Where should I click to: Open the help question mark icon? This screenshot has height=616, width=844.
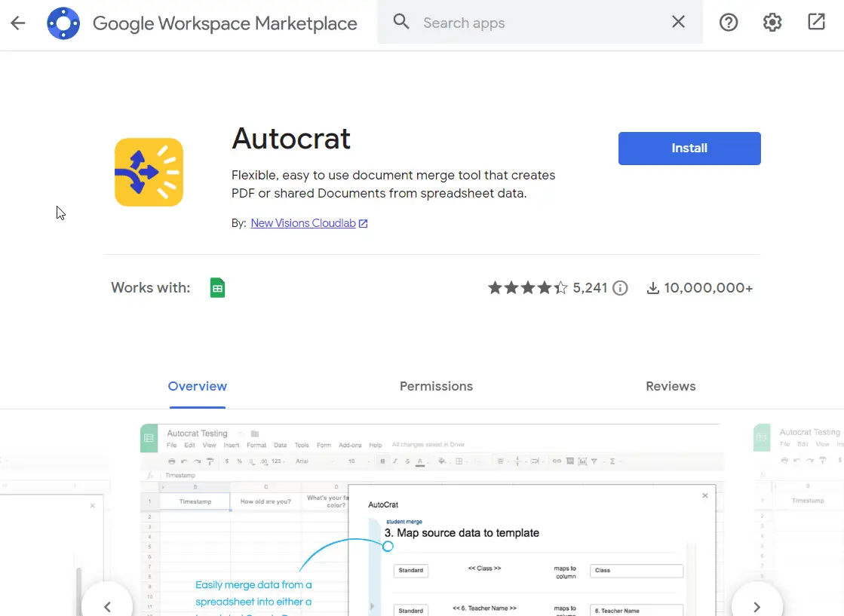point(729,23)
